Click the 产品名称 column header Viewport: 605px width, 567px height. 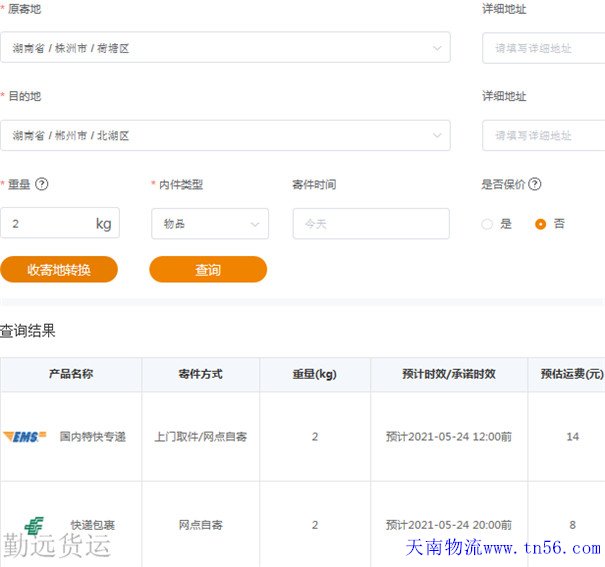click(x=71, y=374)
